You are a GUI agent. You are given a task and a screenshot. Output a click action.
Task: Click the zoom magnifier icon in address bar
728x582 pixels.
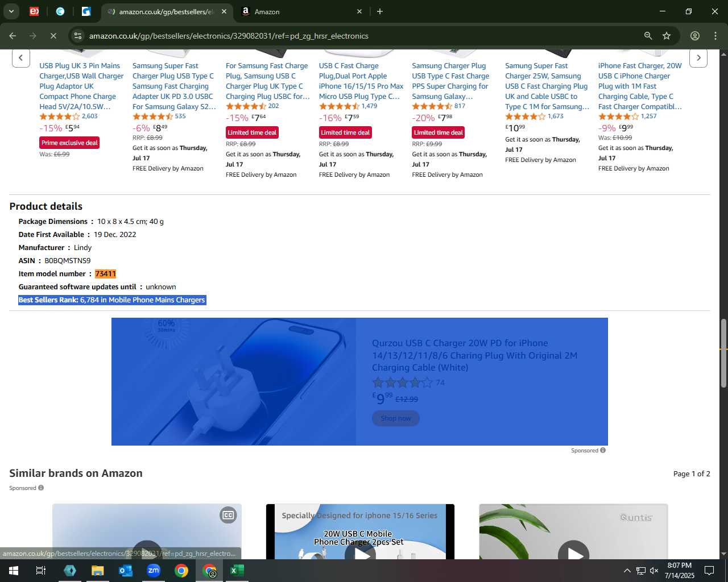click(x=648, y=36)
